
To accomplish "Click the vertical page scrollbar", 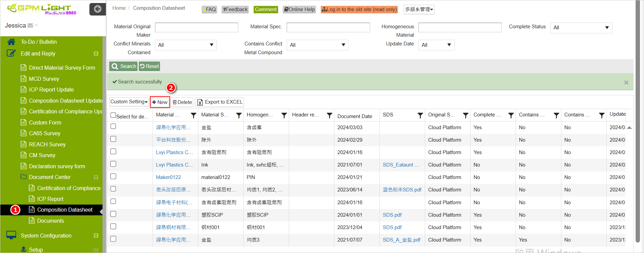I will 638,121.
